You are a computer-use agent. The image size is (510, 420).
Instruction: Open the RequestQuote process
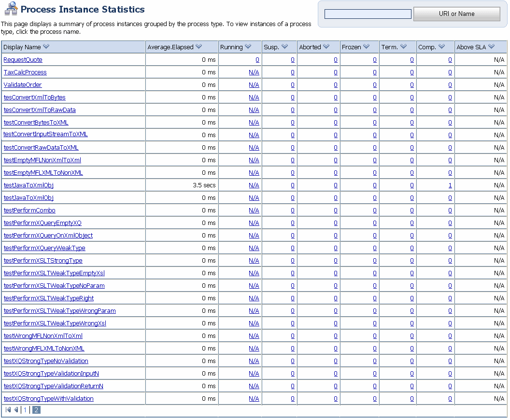[23, 60]
